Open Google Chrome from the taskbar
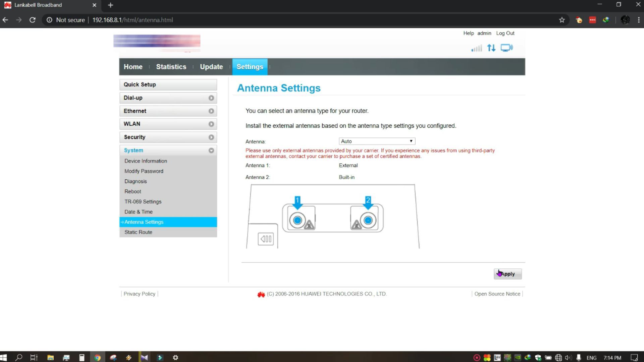The width and height of the screenshot is (644, 362). 97,357
